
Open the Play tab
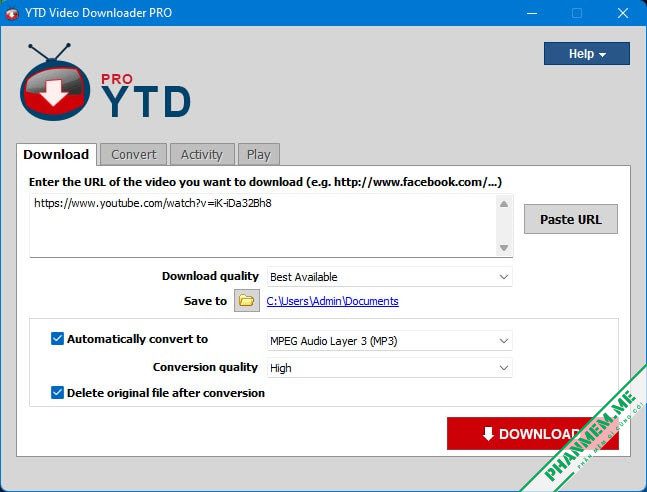[259, 154]
